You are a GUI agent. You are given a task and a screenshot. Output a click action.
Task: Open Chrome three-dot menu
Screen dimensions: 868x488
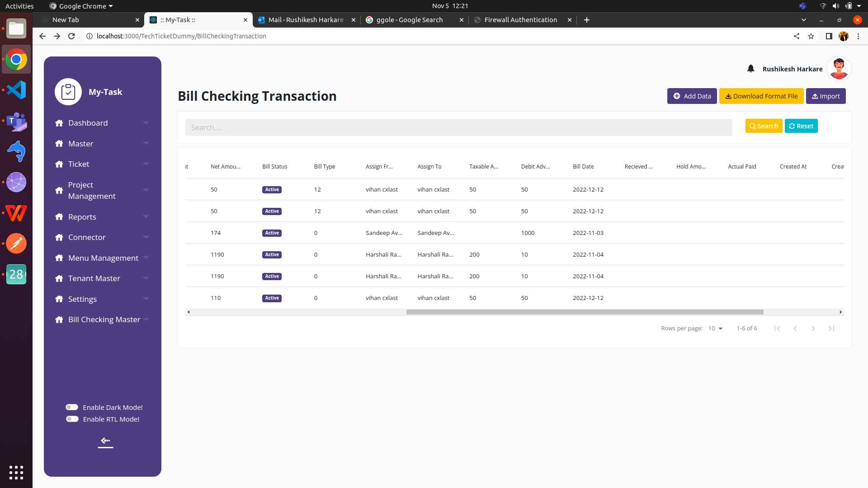pos(858,36)
